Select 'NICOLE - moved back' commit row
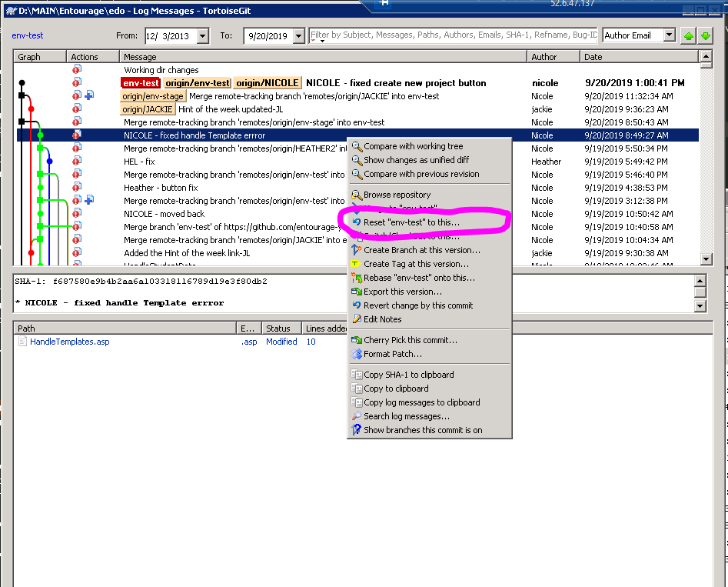This screenshot has width=728, height=587. click(357, 214)
